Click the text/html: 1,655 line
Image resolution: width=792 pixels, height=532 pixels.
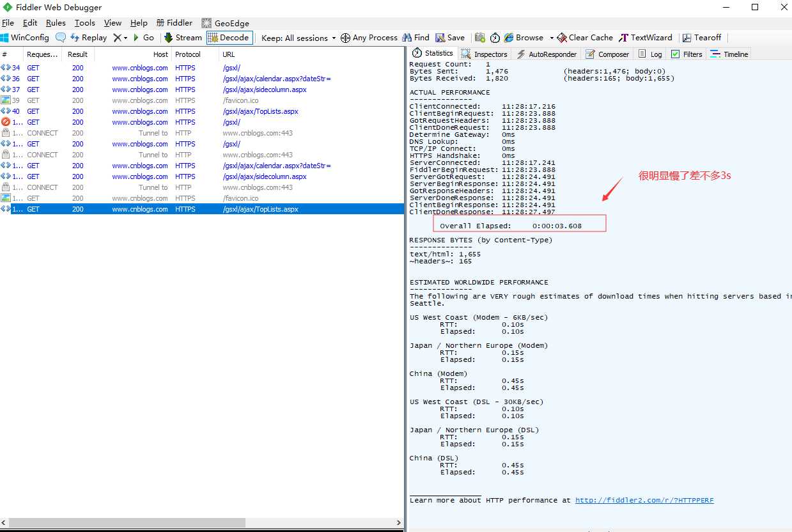tap(445, 254)
